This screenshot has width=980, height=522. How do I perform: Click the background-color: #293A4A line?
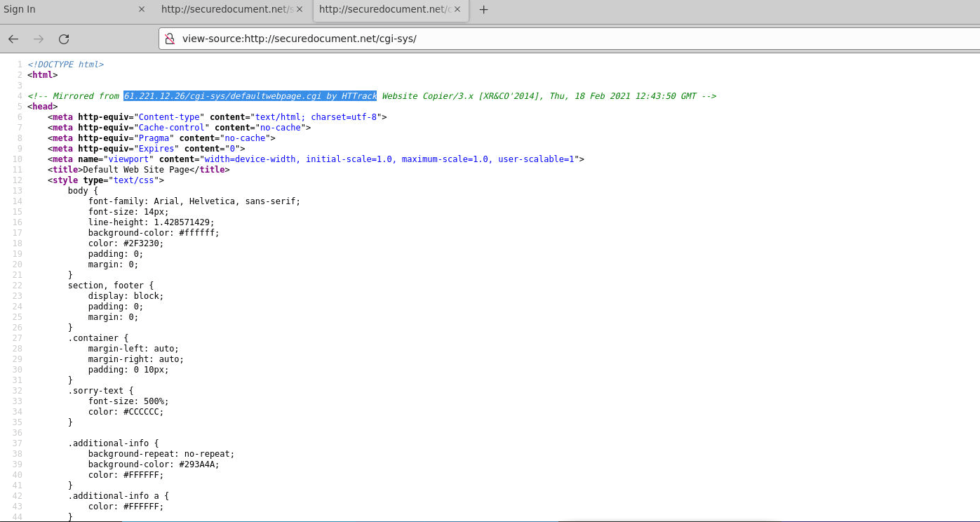154,464
